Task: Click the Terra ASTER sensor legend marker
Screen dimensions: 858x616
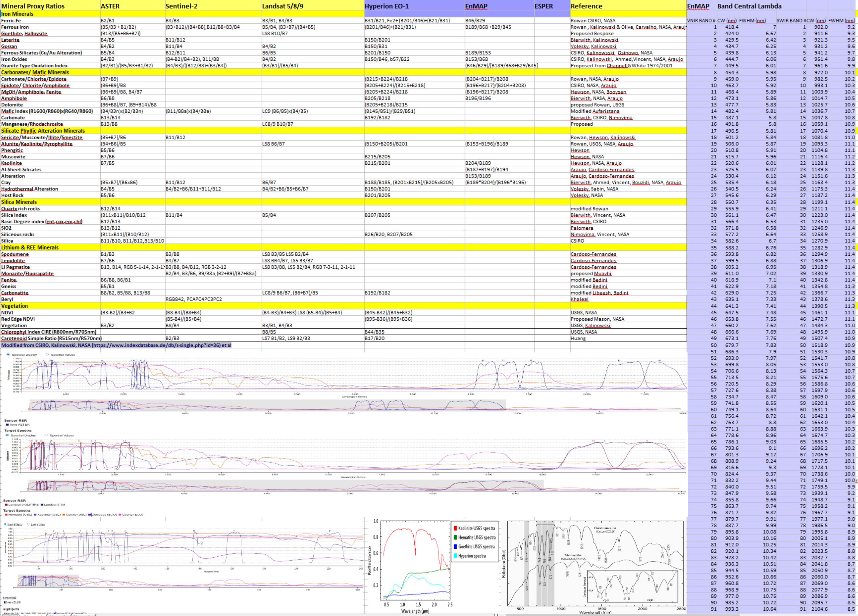Action: pos(7,425)
